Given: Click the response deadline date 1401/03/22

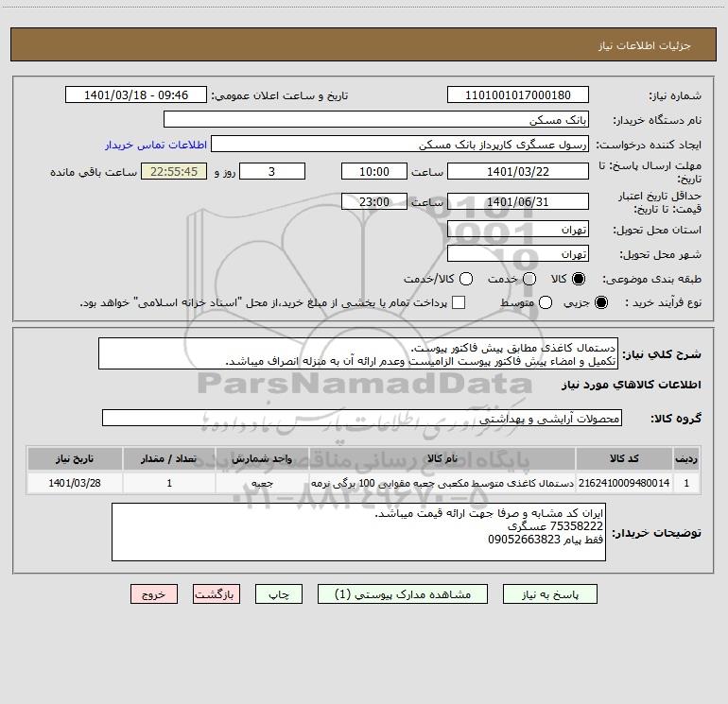Looking at the screenshot, I should pyautogui.click(x=518, y=171).
